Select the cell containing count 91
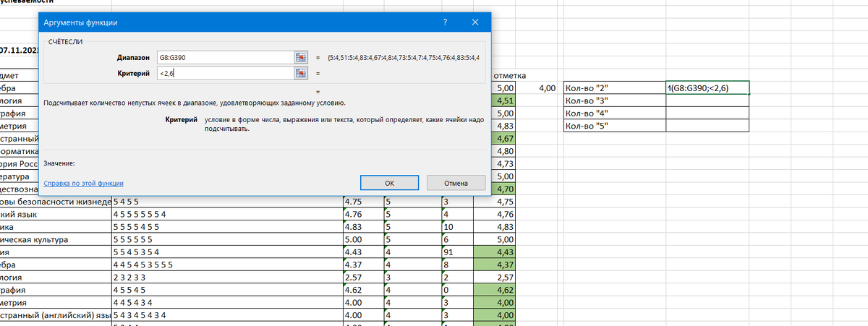Viewport: 868px width, 326px height. 457,252
